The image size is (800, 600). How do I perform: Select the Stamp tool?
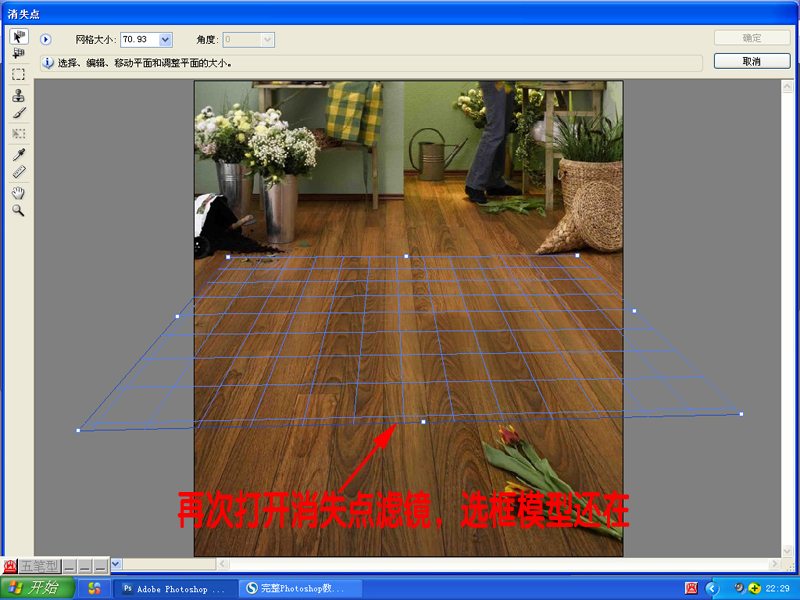[x=18, y=95]
